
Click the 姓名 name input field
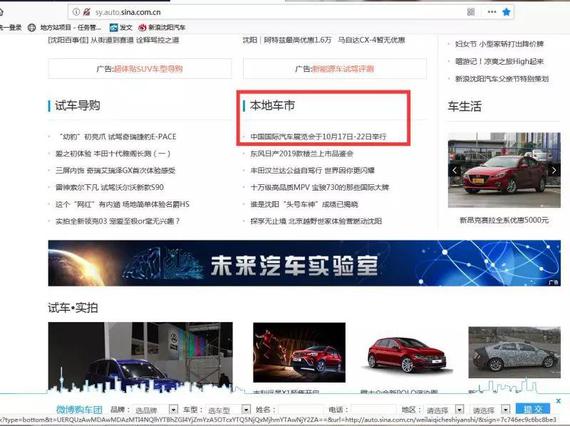coord(301,410)
